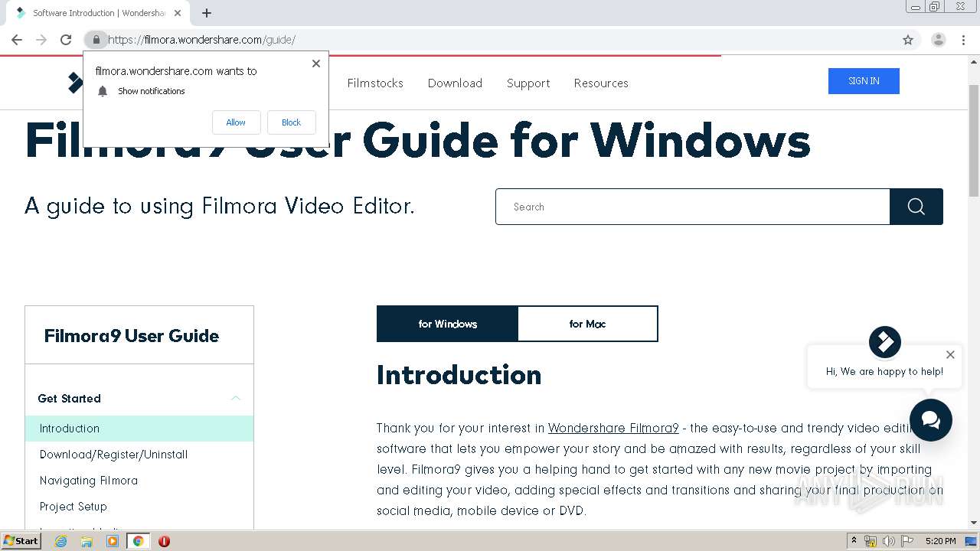Click the scrollbar up arrow

(x=974, y=60)
